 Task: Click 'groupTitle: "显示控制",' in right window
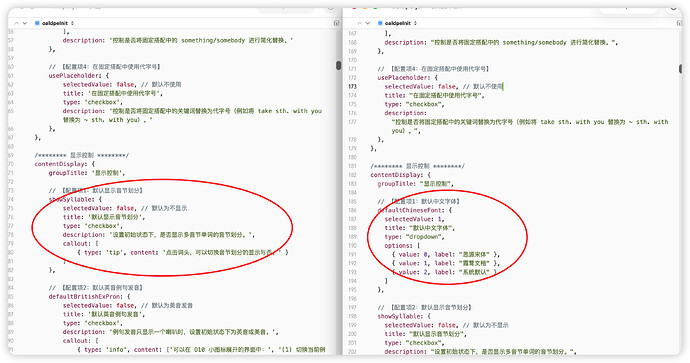coord(415,183)
